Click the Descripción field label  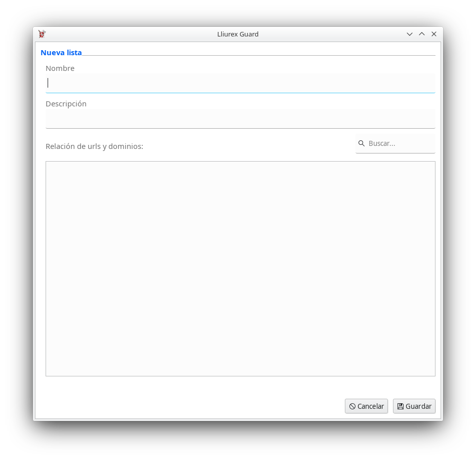(x=66, y=104)
